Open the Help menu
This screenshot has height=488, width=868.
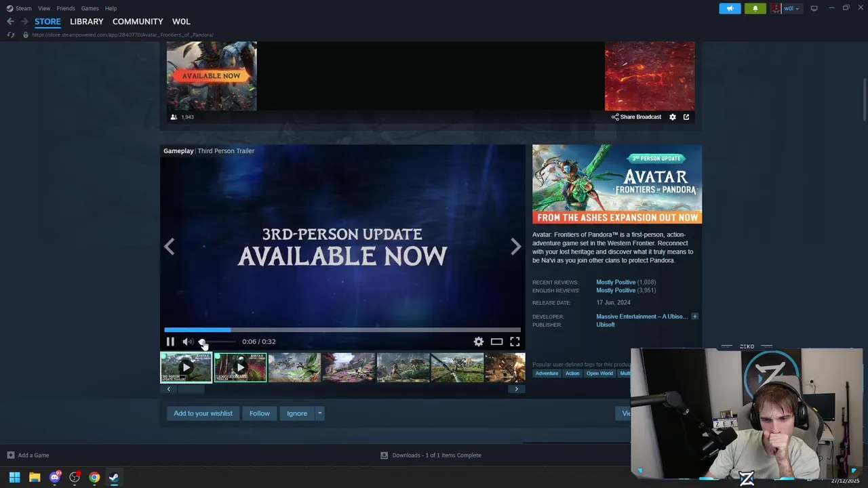tap(111, 8)
